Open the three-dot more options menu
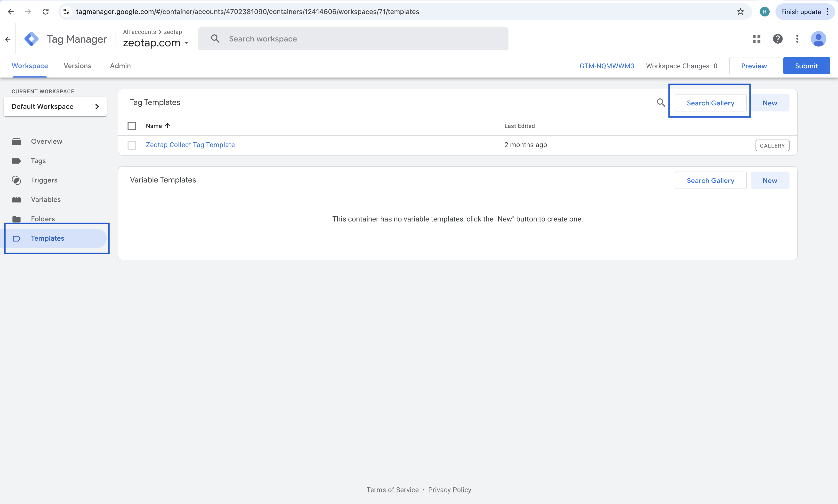 (797, 39)
